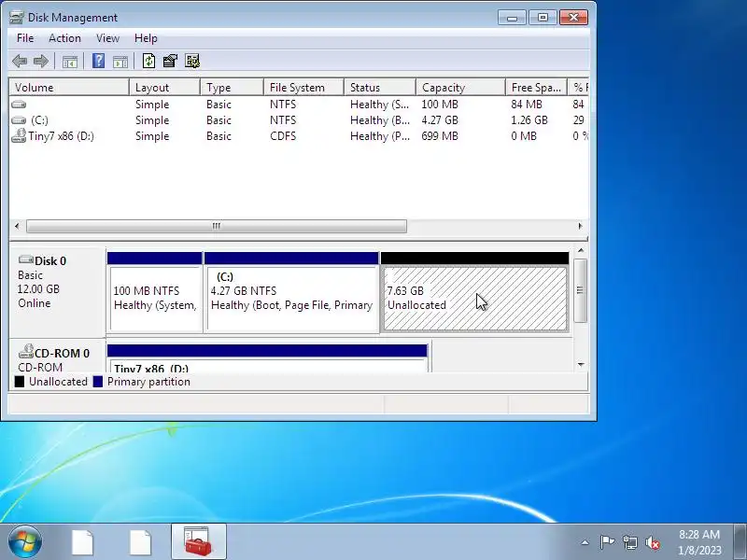
Task: Click the red toolbox Disk Management taskbar button
Action: (x=199, y=541)
